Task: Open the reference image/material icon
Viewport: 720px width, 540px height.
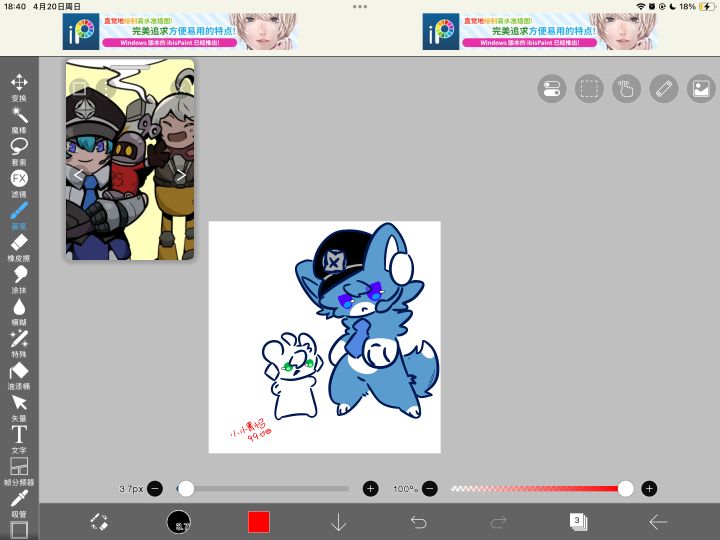Action: (701, 89)
